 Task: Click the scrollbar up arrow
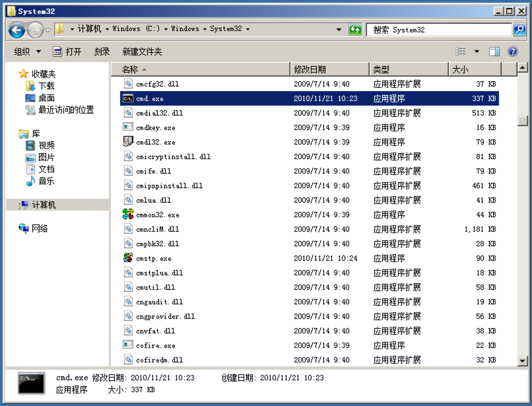pos(522,68)
